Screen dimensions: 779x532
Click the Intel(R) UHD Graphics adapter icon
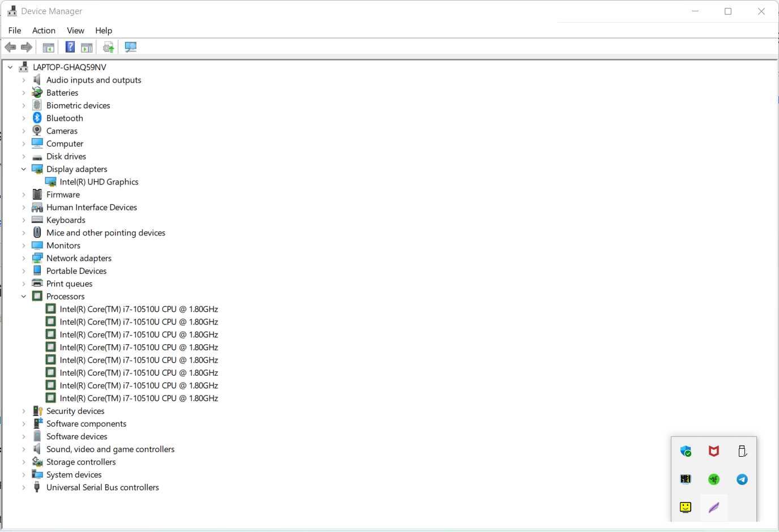[x=51, y=182]
